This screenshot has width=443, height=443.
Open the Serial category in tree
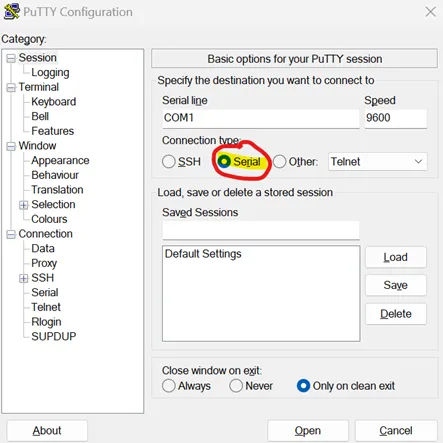45,292
